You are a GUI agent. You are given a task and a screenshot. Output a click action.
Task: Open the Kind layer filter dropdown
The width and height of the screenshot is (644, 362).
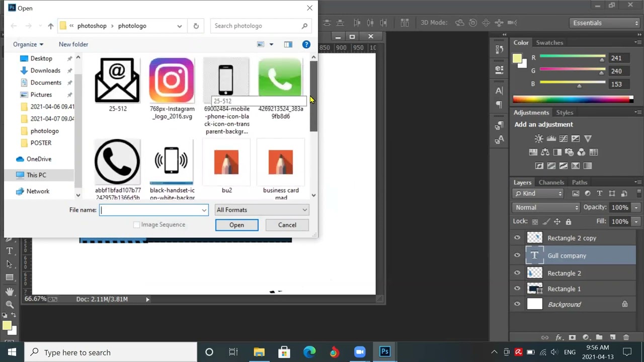tap(538, 194)
